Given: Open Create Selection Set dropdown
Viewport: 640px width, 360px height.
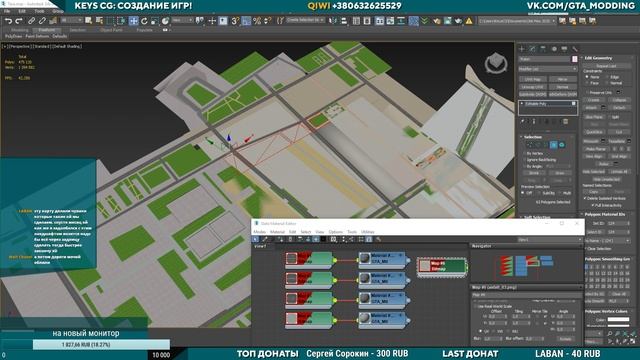Looking at the screenshot, I should (305, 20).
